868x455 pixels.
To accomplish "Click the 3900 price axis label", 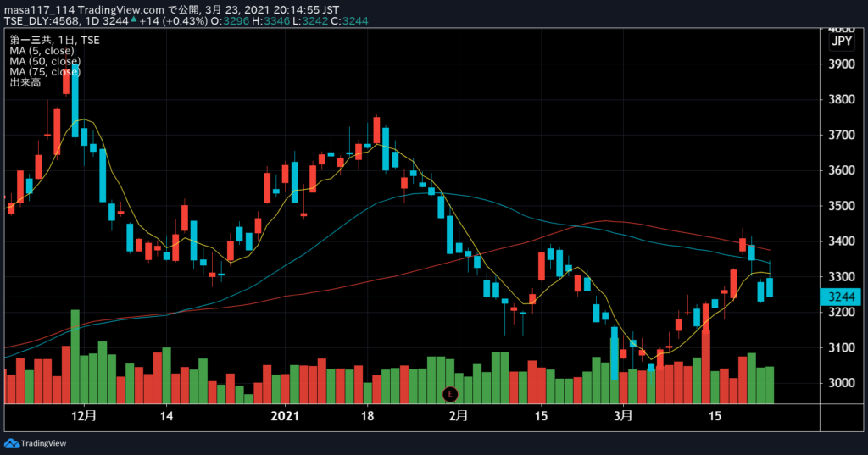I will point(842,64).
